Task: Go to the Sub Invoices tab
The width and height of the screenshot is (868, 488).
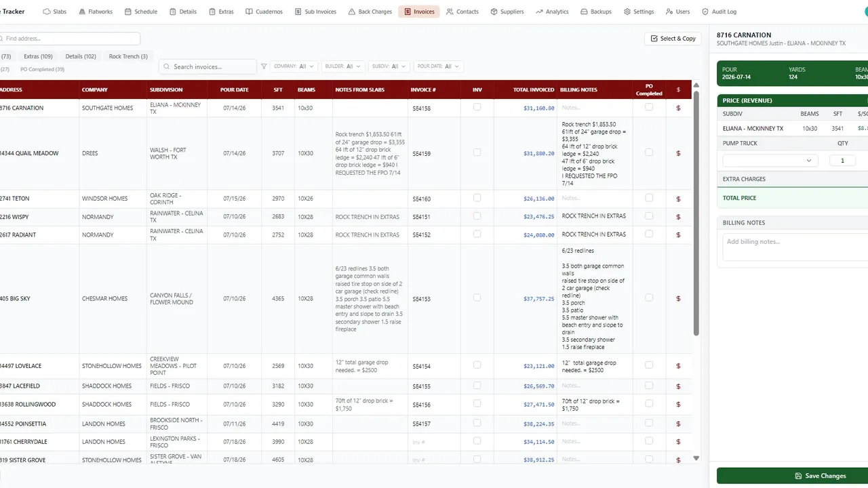Action: (315, 12)
